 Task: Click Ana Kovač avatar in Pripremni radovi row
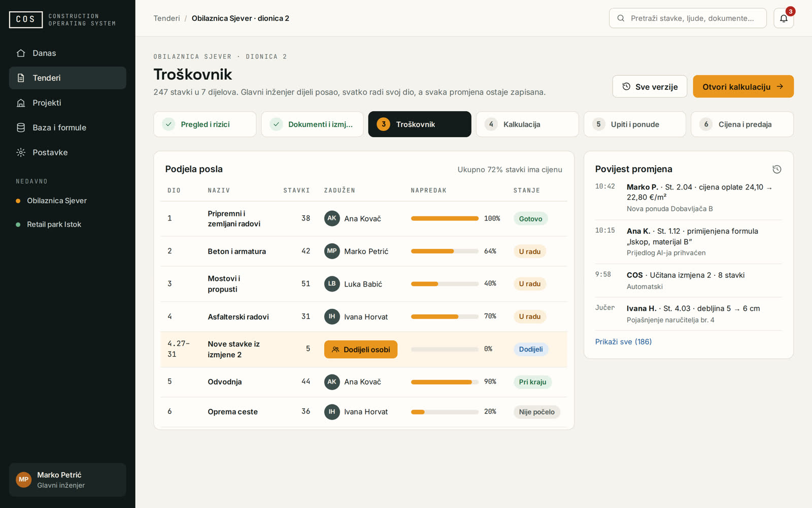pyautogui.click(x=332, y=218)
